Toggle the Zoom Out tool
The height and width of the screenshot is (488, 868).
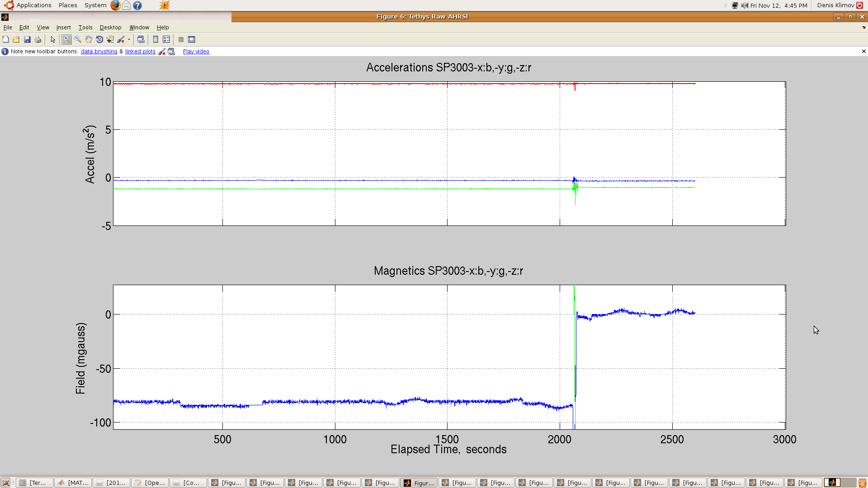point(78,40)
